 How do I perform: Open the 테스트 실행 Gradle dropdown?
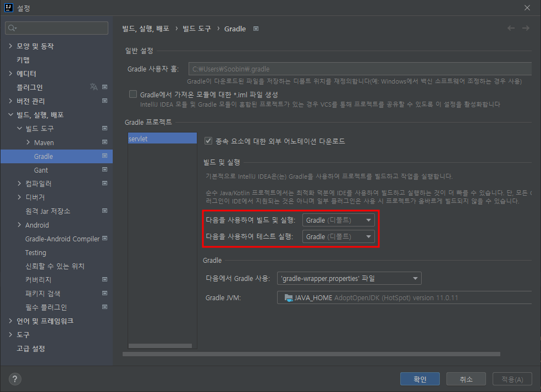click(339, 237)
